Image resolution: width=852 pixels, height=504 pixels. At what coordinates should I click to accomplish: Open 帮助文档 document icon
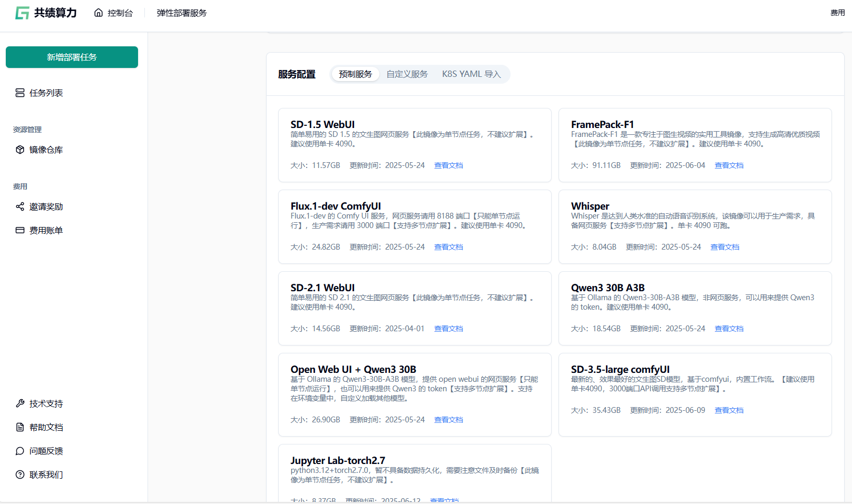[x=20, y=427]
